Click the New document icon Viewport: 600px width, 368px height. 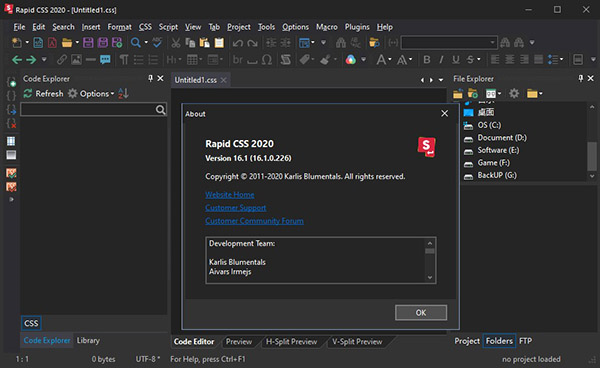point(16,42)
